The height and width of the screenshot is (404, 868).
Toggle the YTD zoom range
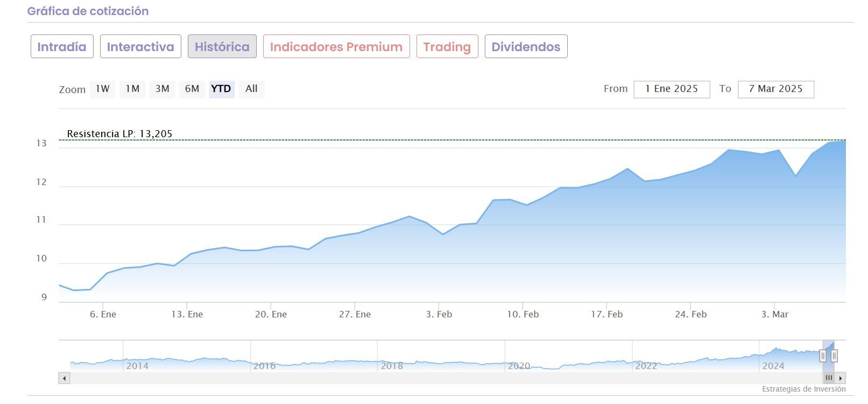[x=221, y=89]
